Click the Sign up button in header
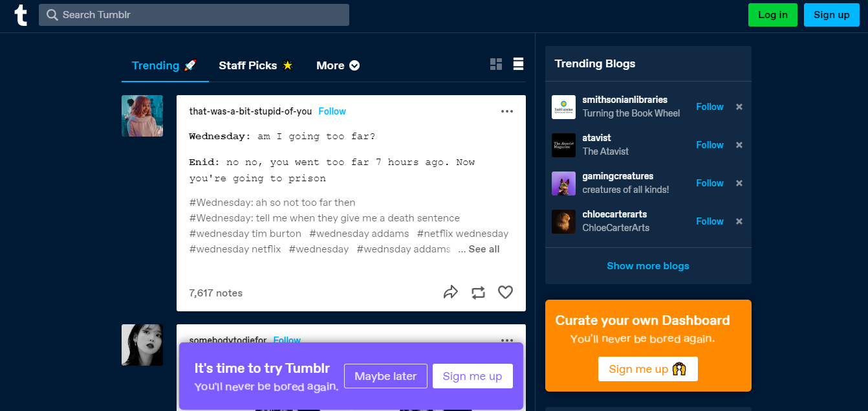The height and width of the screenshot is (411, 868). pos(832,15)
